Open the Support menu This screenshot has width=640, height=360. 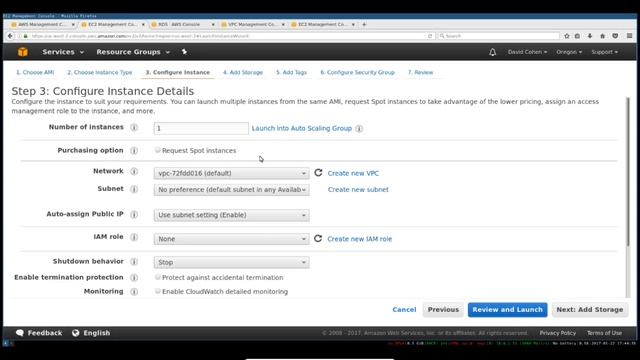604,52
